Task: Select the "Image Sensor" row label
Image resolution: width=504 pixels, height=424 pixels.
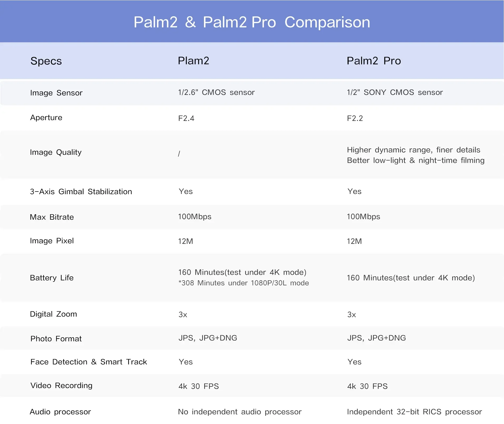Action: 56,93
